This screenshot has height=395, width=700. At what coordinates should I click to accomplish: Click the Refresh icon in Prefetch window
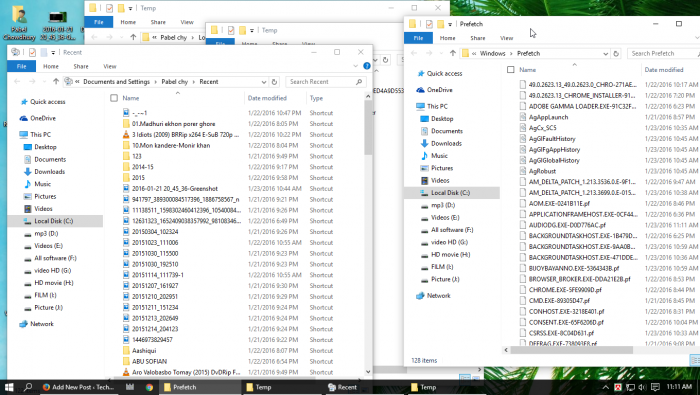pyautogui.click(x=616, y=53)
